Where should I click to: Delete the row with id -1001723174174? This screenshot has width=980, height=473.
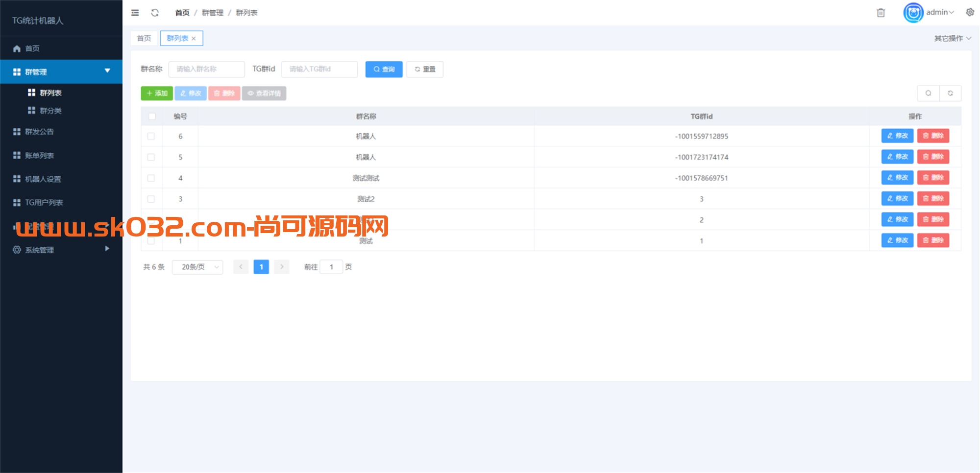(933, 157)
